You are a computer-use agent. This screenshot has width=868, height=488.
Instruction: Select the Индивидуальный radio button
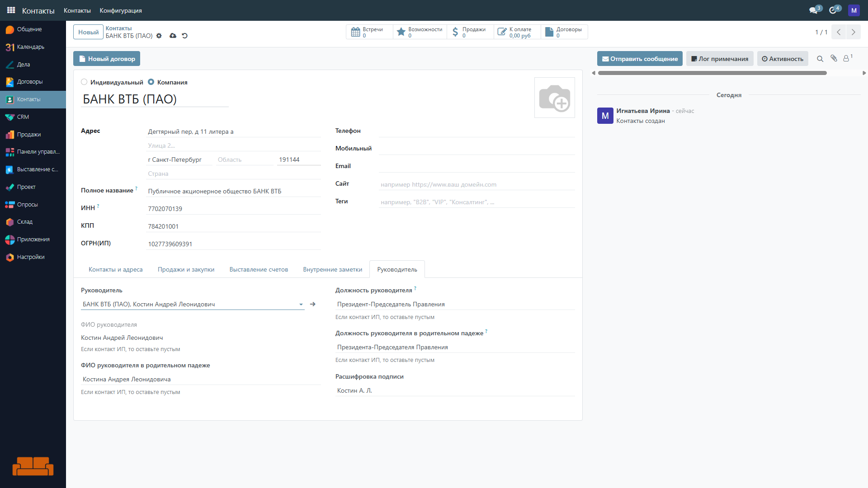click(x=84, y=82)
